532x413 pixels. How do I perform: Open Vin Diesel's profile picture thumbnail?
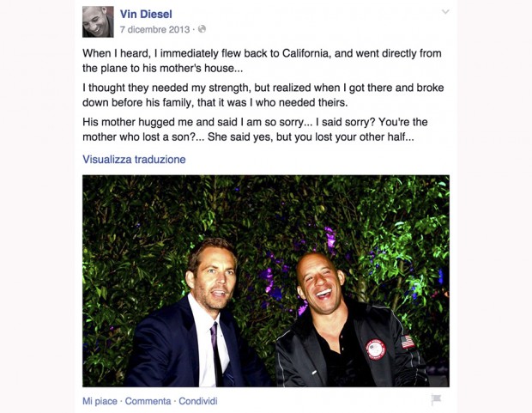[98, 21]
